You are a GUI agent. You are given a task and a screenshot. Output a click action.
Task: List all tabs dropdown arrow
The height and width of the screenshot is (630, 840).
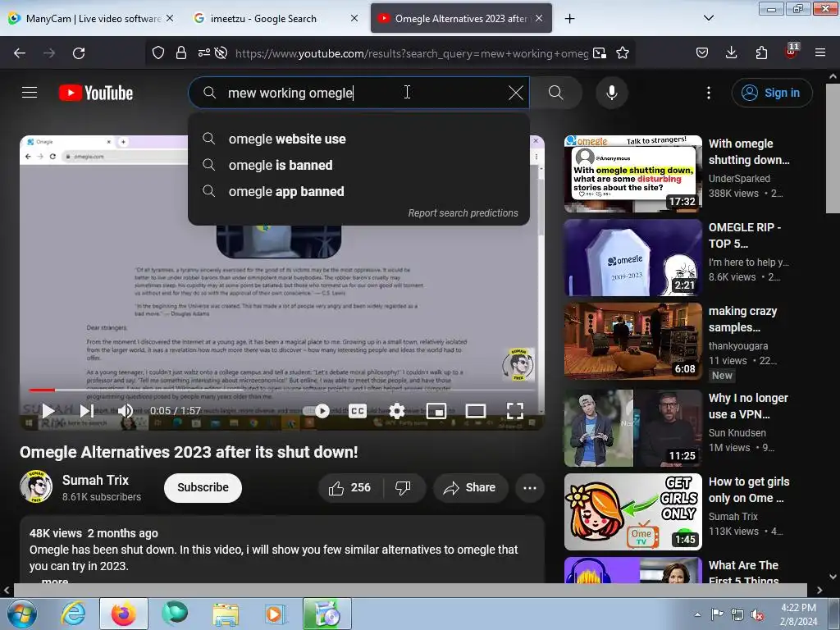[x=708, y=18]
